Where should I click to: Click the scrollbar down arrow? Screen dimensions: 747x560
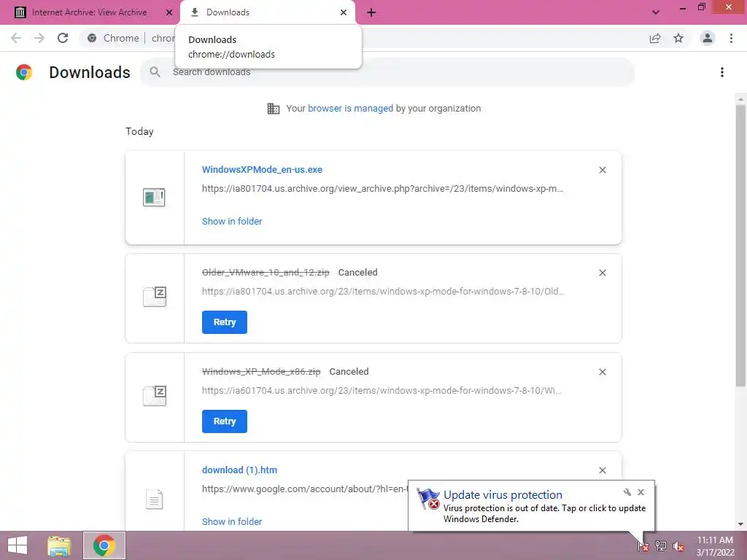[x=740, y=524]
